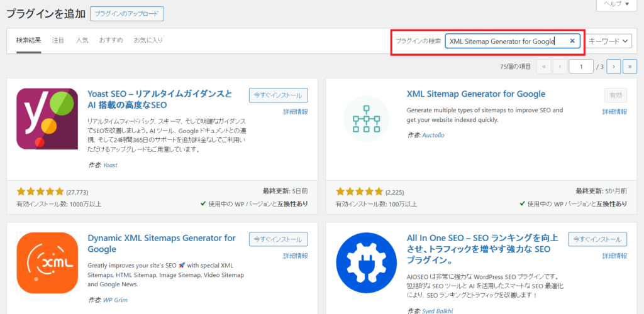Open the キーワード search type dropdown
The height and width of the screenshot is (314, 644).
point(608,41)
